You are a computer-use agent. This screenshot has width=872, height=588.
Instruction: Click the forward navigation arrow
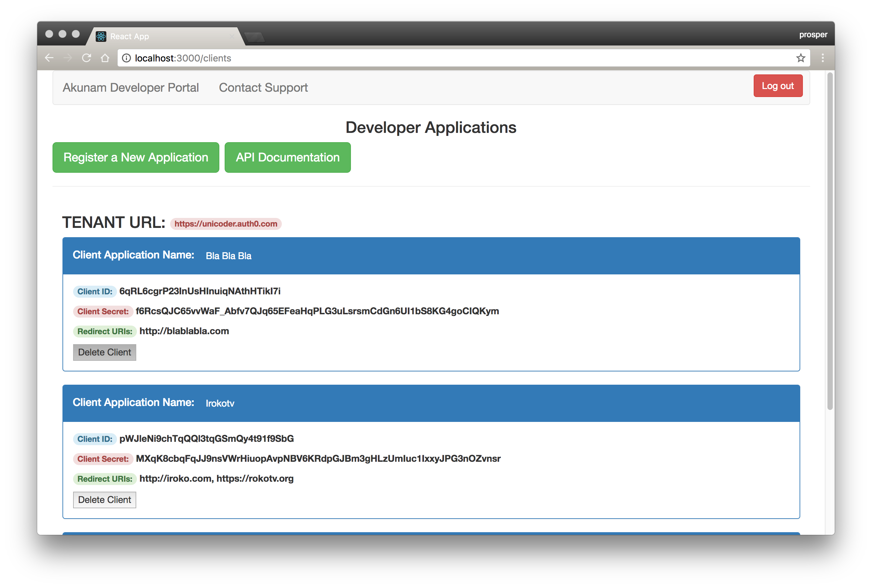[68, 58]
